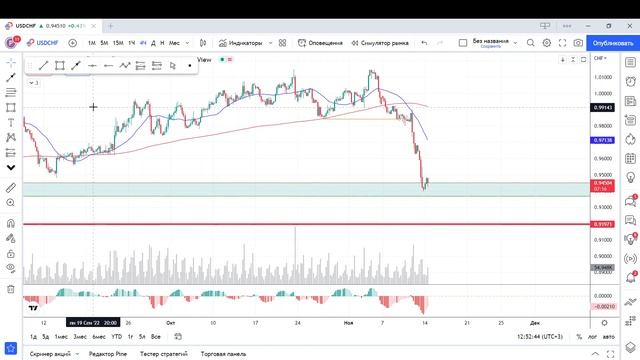Pick horizontal ray in floating favorites toolbar
This screenshot has width=640, height=360.
pyautogui.click(x=108, y=65)
